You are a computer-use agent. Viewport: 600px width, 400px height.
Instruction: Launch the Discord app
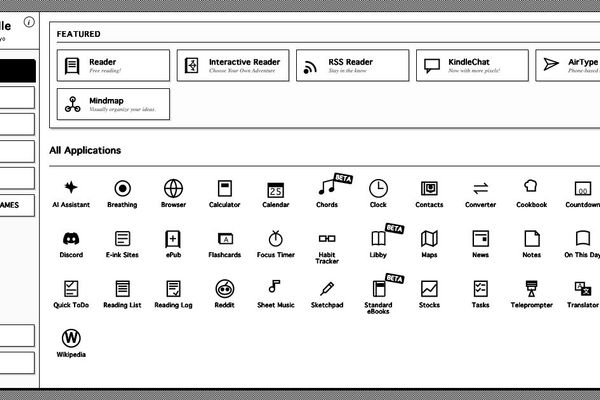[71, 244]
